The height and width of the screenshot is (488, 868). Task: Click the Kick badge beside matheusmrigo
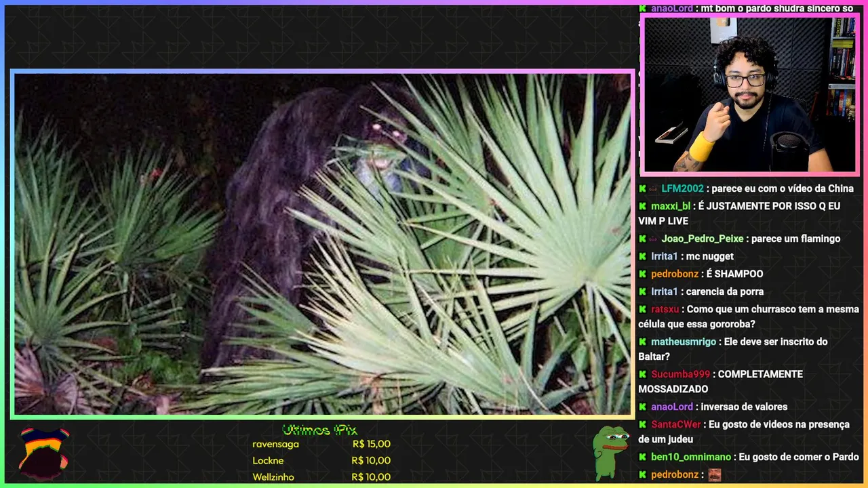point(642,342)
